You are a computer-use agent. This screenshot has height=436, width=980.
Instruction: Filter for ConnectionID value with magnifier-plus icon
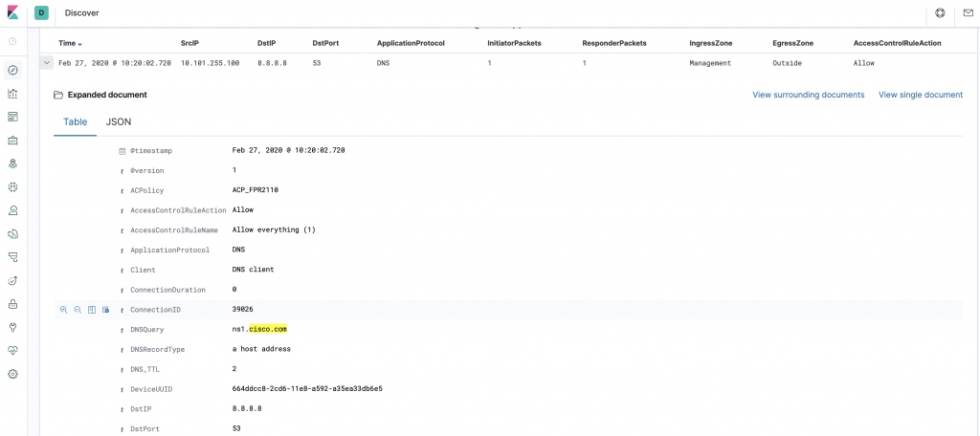63,310
